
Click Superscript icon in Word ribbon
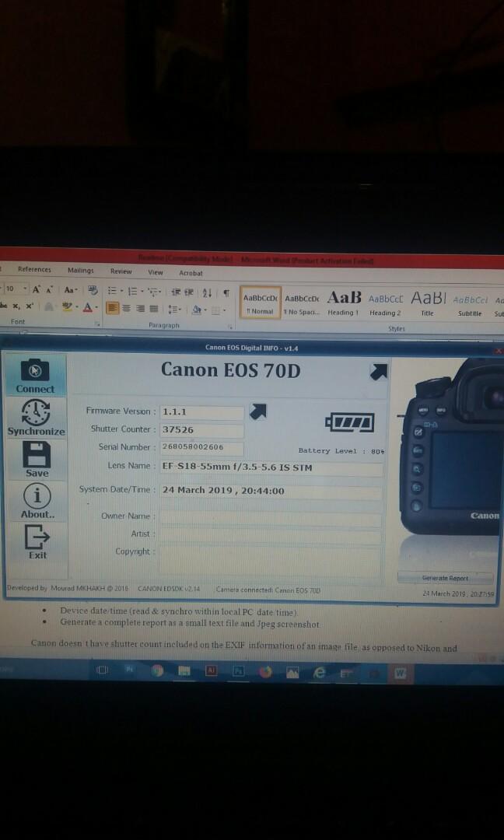[29, 306]
